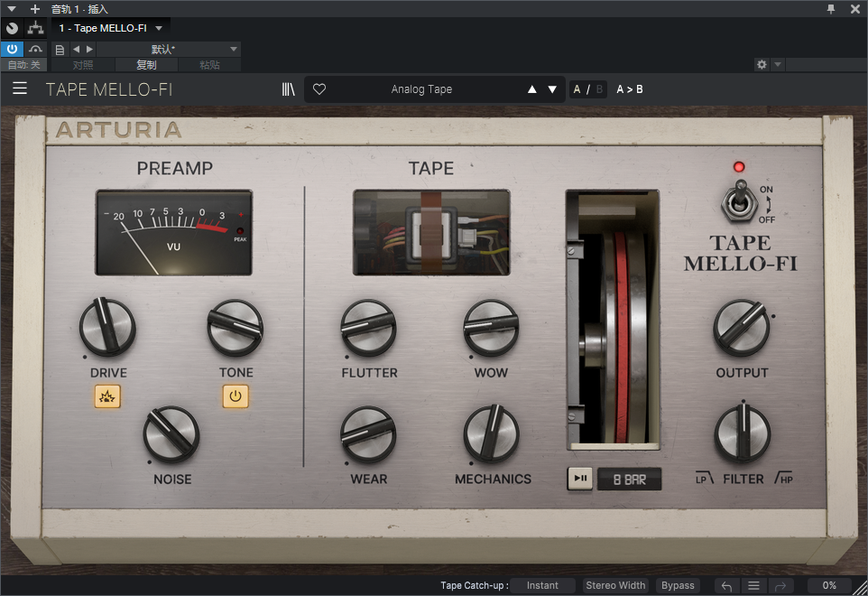This screenshot has height=596, width=868.
Task: Open the 1 - Tape MELLO-FI plugin dropdown
Action: coord(111,28)
